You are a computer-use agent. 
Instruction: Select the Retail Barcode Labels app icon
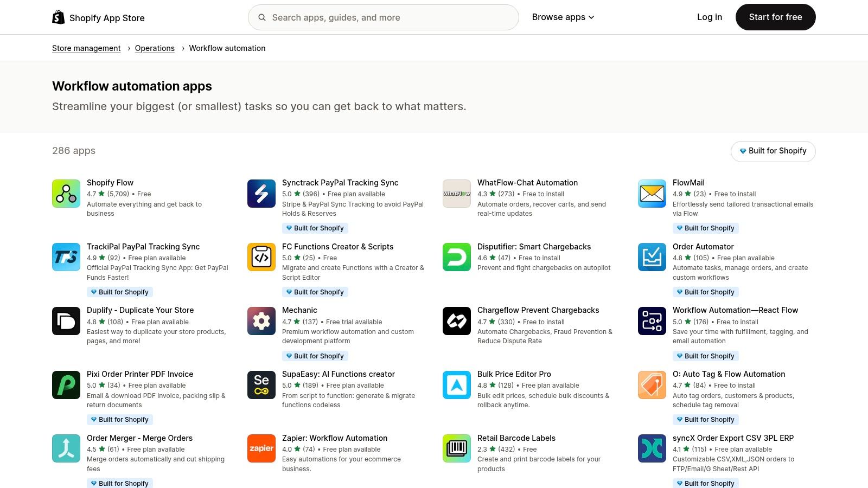coord(456,448)
